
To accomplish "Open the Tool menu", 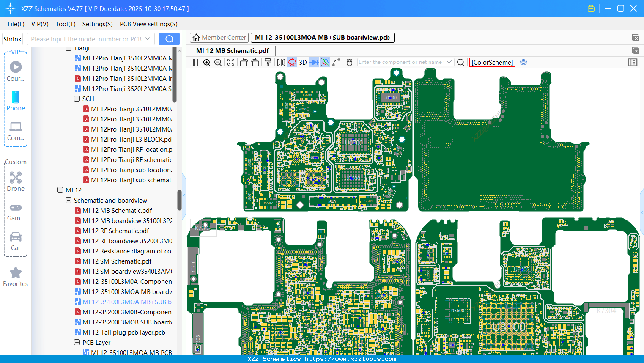I will click(65, 24).
